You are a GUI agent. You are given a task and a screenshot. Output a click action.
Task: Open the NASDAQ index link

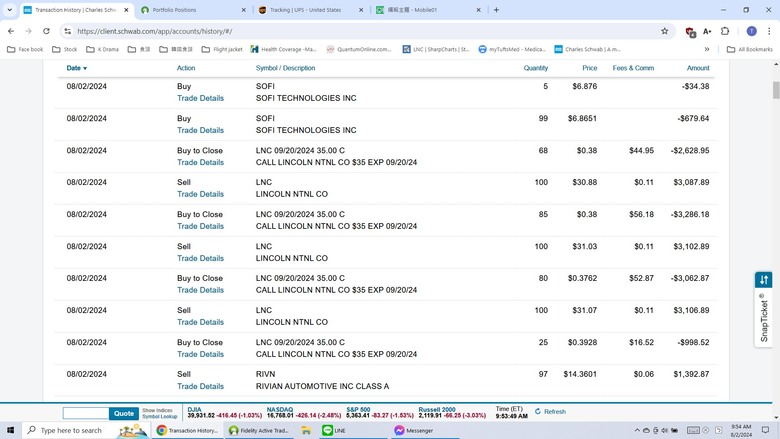point(280,410)
